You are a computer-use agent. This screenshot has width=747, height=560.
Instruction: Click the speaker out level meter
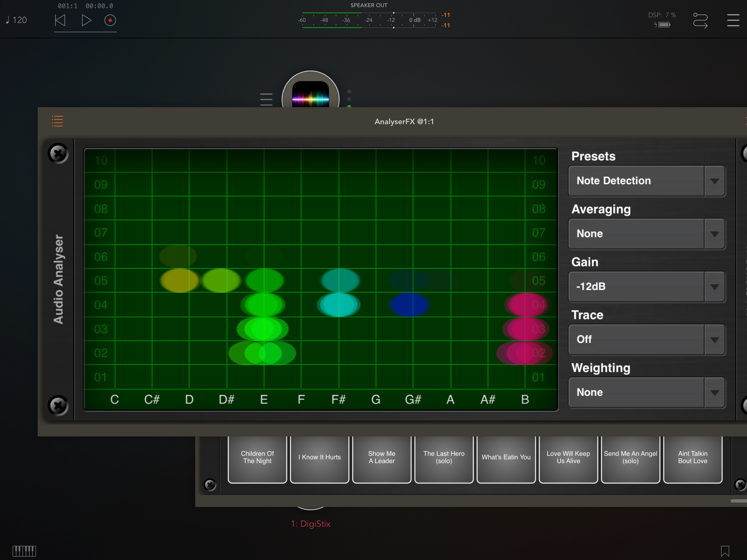pos(369,20)
